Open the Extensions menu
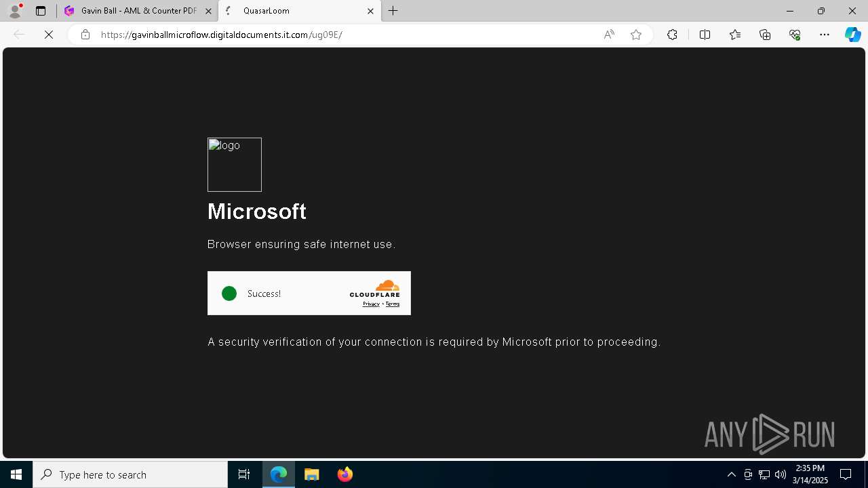Viewport: 868px width, 488px height. click(x=672, y=35)
